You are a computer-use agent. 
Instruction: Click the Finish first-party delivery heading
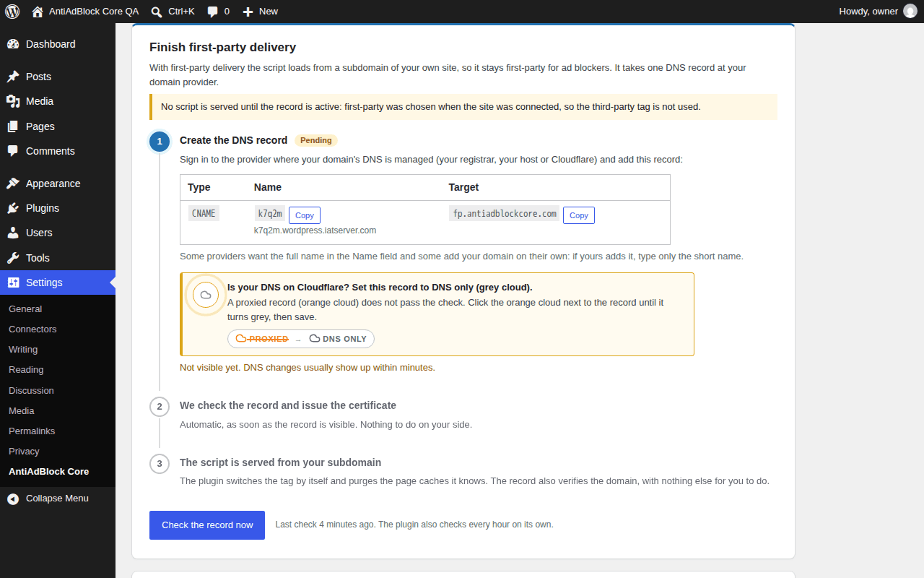tap(223, 48)
